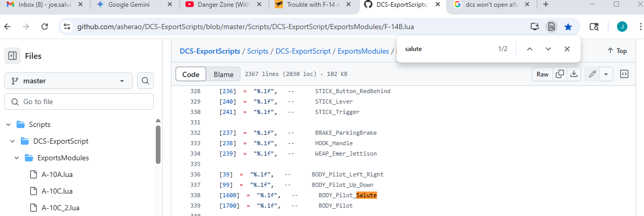644x216 pixels.
Task: Bookmark this page with the star
Action: [x=568, y=26]
